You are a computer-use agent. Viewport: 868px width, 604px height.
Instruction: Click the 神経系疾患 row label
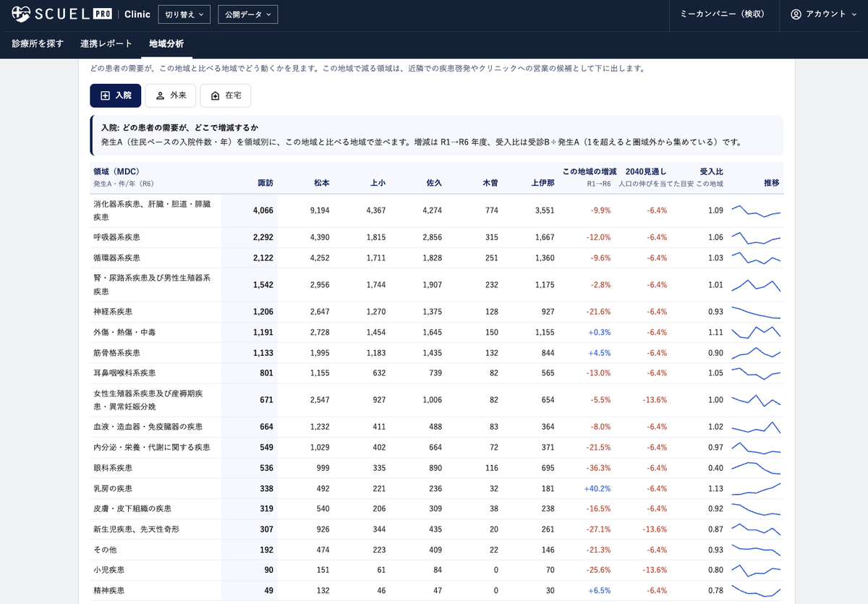coord(113,312)
